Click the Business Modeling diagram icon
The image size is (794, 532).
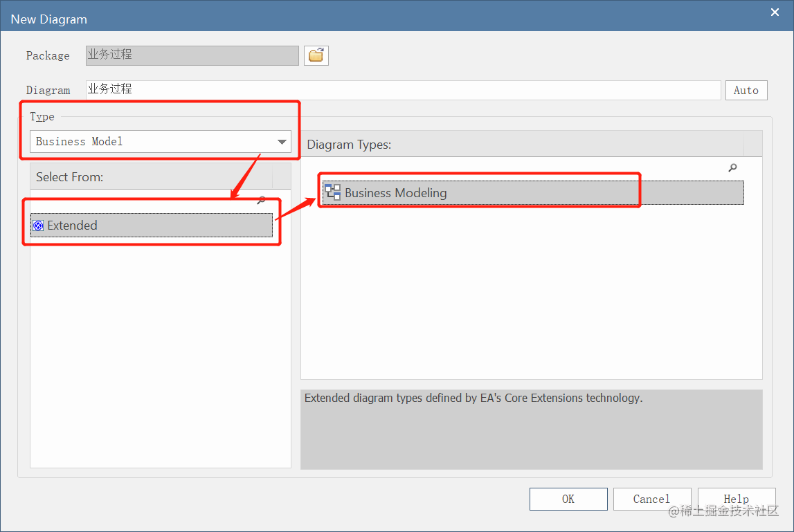click(333, 192)
